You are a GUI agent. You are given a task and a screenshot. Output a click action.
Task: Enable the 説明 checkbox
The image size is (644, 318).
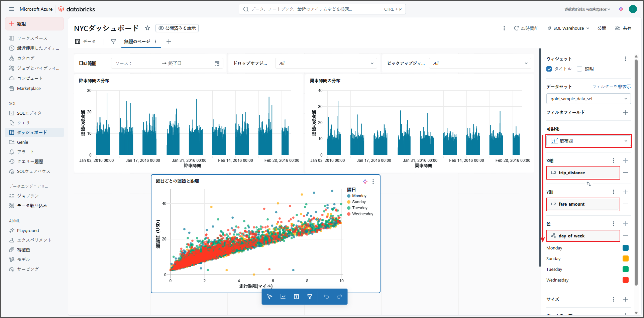(579, 69)
